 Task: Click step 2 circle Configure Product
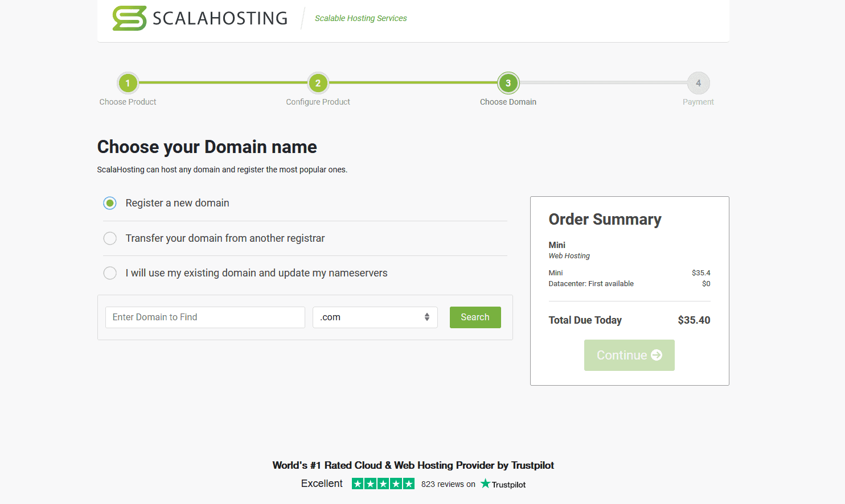[318, 83]
